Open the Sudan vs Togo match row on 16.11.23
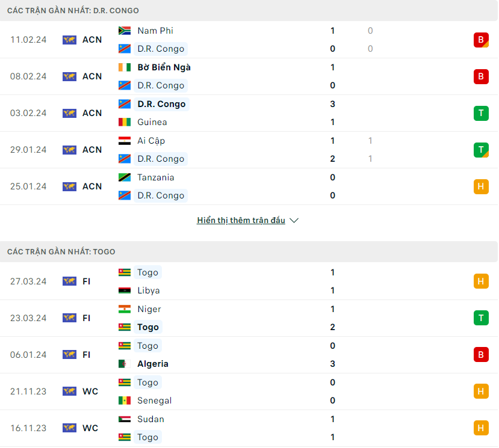499x448 pixels. pyautogui.click(x=249, y=428)
